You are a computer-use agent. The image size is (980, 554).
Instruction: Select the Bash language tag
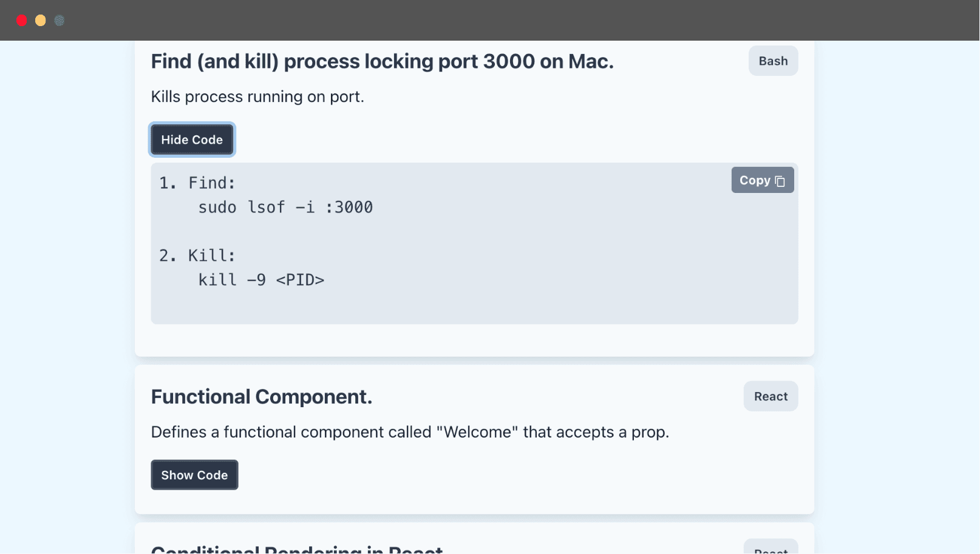(x=773, y=61)
